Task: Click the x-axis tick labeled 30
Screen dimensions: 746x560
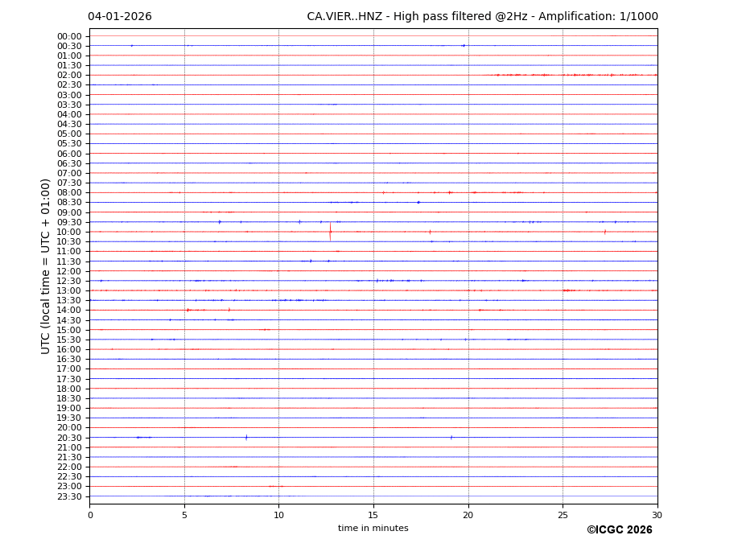Action: click(657, 515)
